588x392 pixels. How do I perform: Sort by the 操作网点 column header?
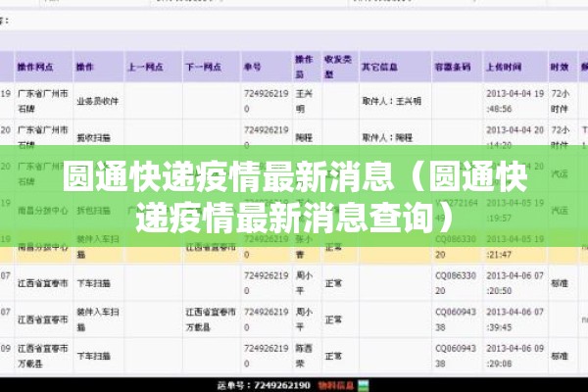(35, 68)
